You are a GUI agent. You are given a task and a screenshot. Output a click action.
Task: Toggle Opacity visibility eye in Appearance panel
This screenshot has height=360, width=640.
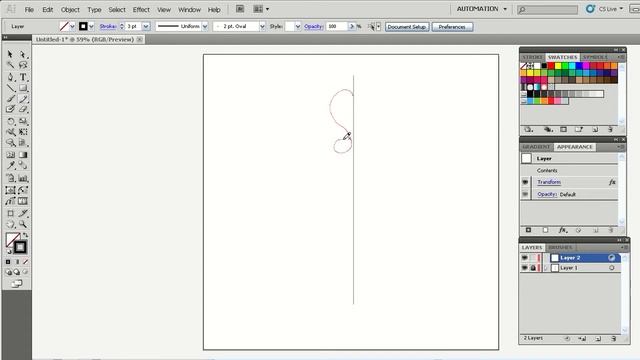525,194
